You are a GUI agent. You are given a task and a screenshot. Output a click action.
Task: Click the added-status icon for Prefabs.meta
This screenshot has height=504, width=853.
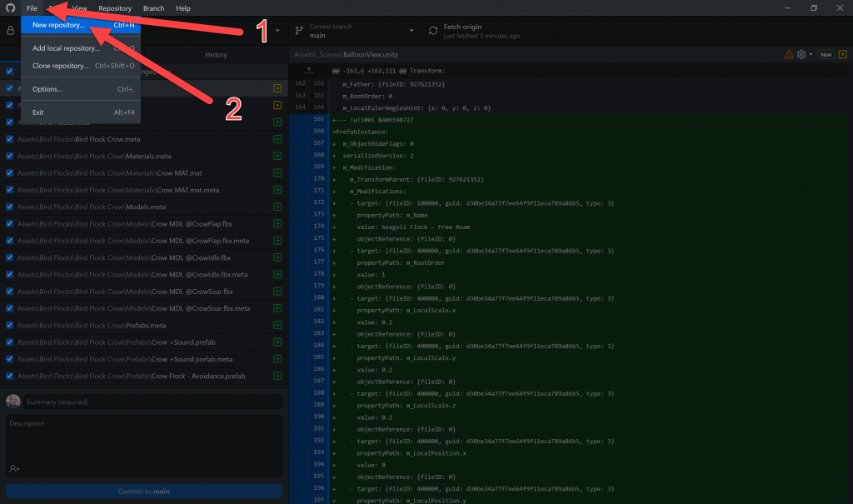pyautogui.click(x=277, y=326)
